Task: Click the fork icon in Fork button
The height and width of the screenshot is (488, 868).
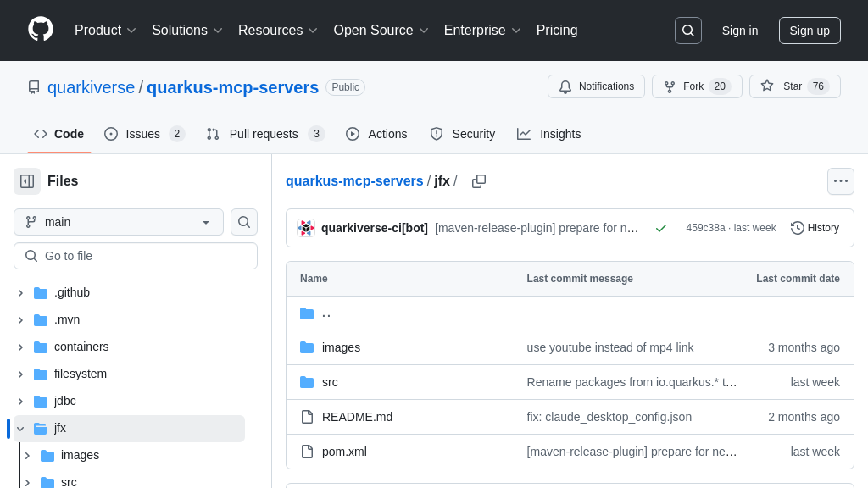Action: pos(670,87)
